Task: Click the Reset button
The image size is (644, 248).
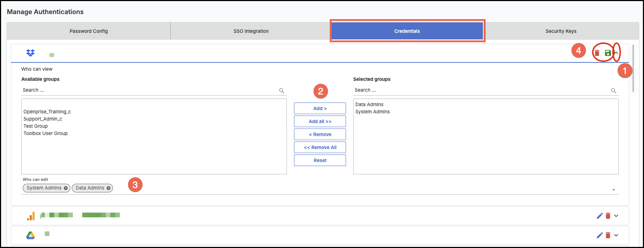Action: 320,160
